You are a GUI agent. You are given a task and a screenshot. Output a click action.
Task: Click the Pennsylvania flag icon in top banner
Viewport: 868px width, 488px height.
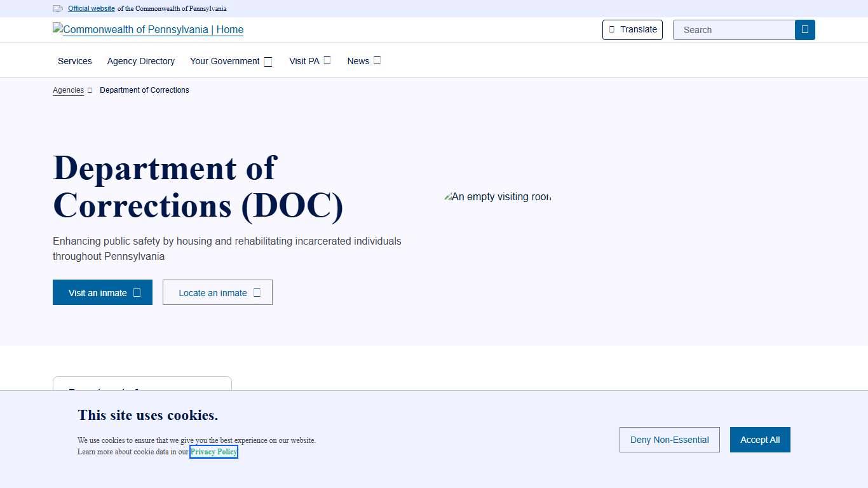[x=58, y=9]
